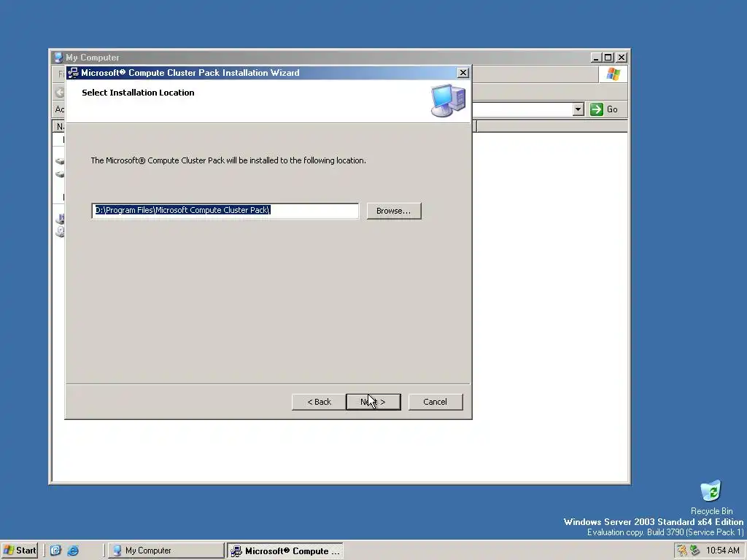Image resolution: width=747 pixels, height=560 pixels.
Task: Open the Recycle Bin desktop icon
Action: click(711, 498)
